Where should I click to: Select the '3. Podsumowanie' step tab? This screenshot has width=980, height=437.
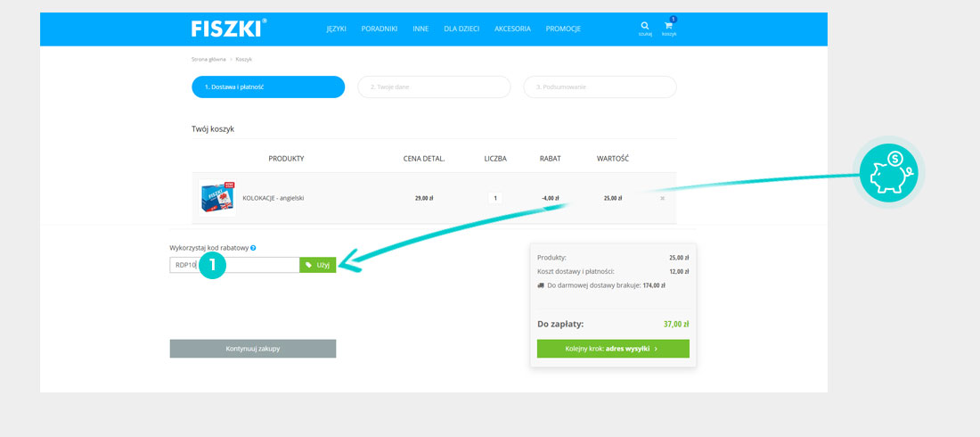tap(600, 87)
